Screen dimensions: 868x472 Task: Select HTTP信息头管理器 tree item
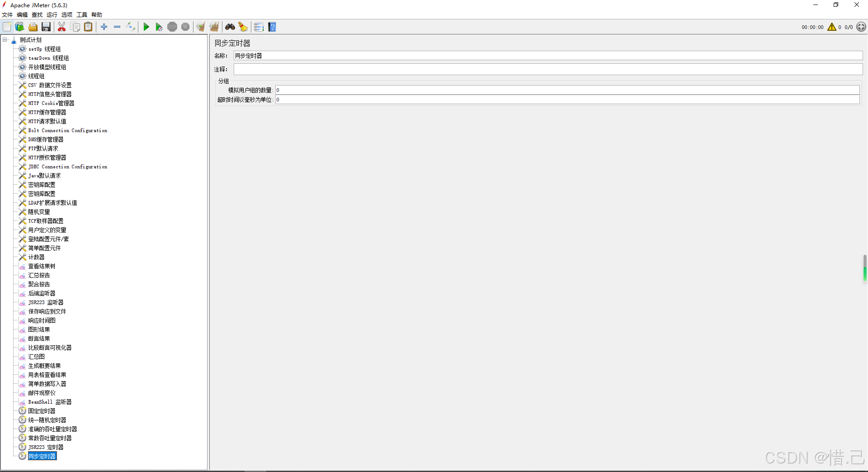tap(50, 94)
